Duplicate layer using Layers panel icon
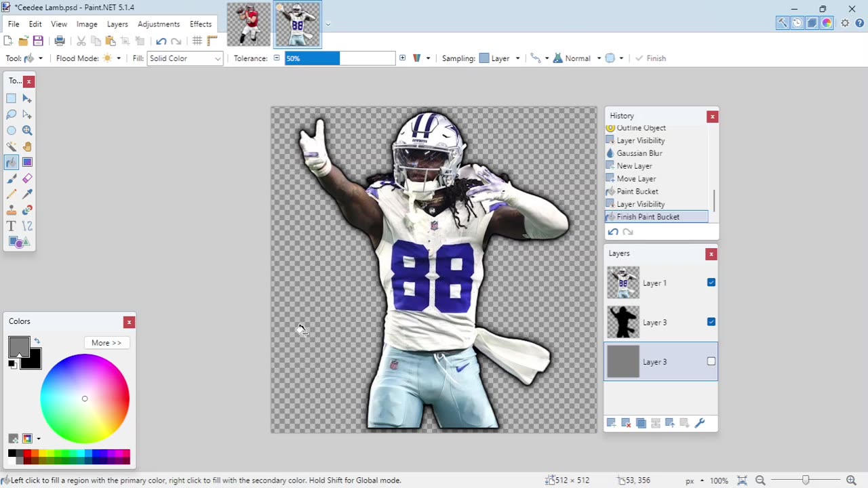This screenshot has width=868, height=488. (x=641, y=423)
